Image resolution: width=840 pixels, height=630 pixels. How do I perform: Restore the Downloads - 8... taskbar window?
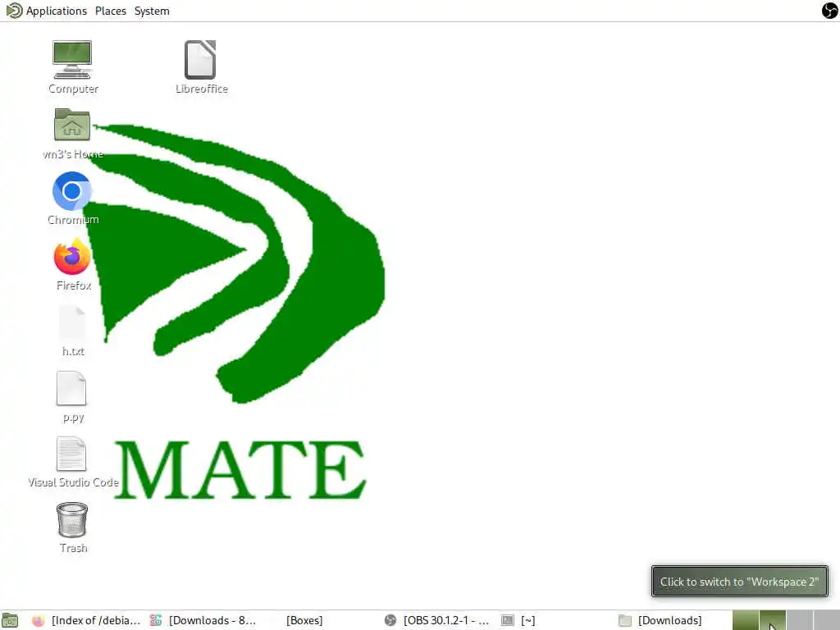coord(203,620)
